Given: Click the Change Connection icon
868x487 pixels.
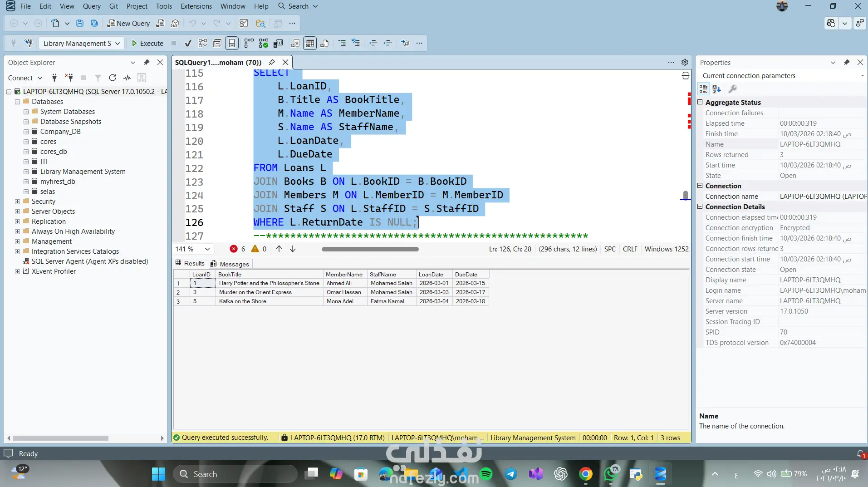Looking at the screenshot, I should (29, 43).
